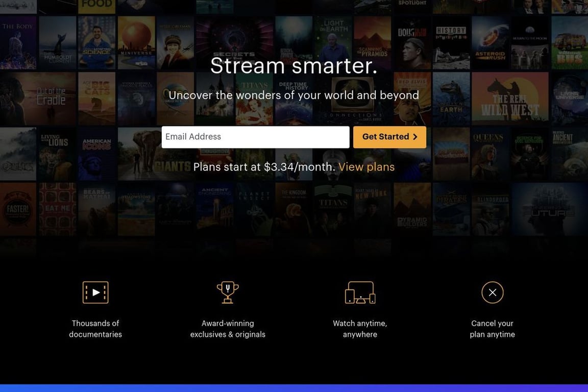Open the History moon landing poster
Screen dimensions: 588x392
451,43
